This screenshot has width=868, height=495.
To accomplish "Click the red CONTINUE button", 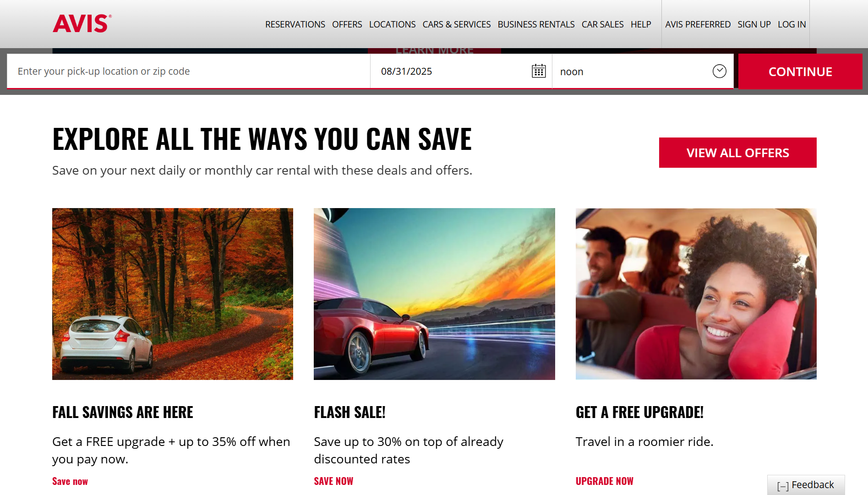I will pyautogui.click(x=800, y=71).
